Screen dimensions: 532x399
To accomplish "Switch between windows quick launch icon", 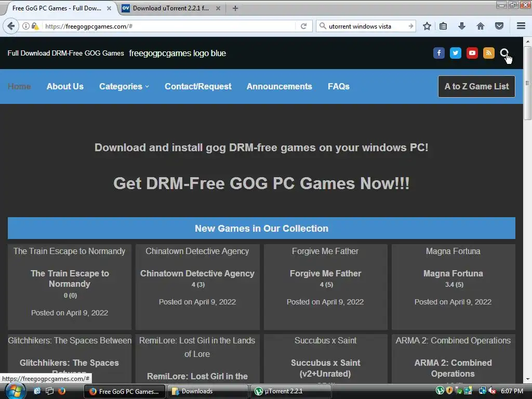I will (49, 391).
